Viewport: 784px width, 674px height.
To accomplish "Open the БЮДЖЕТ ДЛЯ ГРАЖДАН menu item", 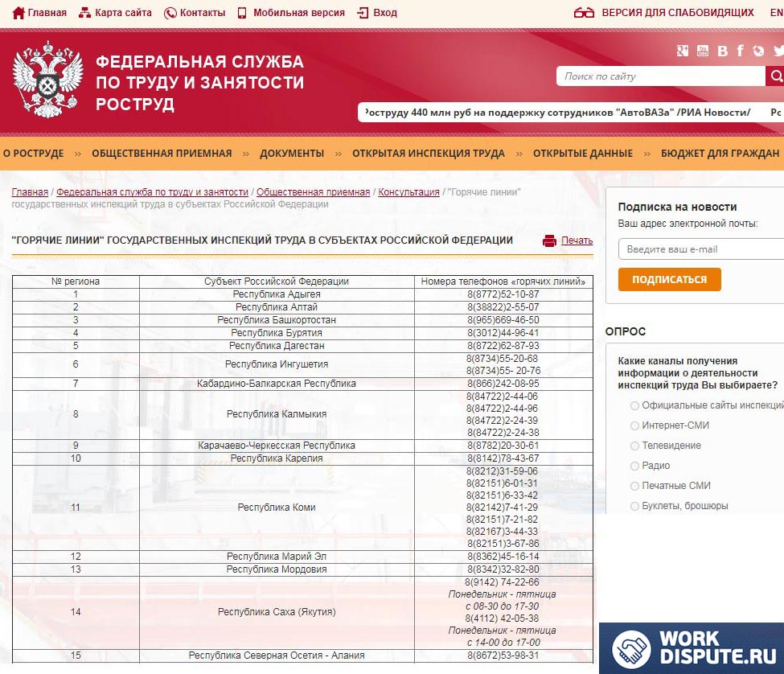I will 720,154.
